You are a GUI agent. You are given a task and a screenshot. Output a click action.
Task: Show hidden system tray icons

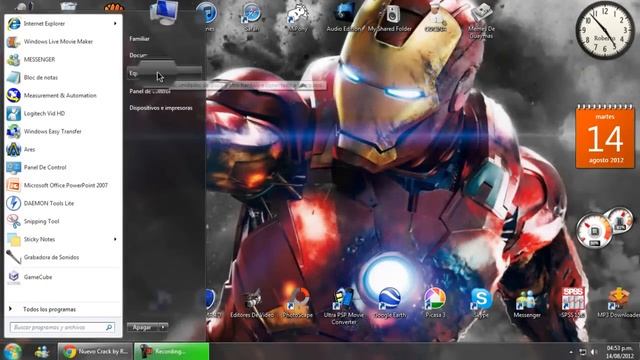(571, 352)
